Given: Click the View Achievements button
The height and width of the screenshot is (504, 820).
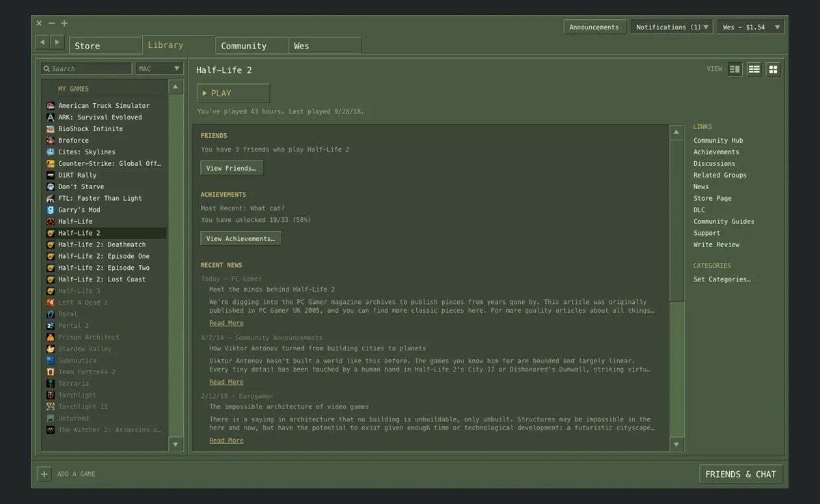Looking at the screenshot, I should click(241, 239).
